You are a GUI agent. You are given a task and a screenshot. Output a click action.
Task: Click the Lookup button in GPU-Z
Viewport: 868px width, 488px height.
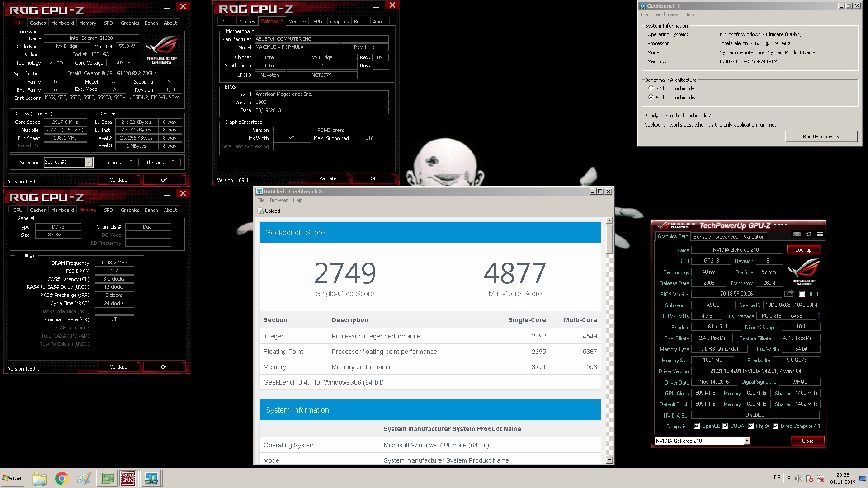(803, 250)
